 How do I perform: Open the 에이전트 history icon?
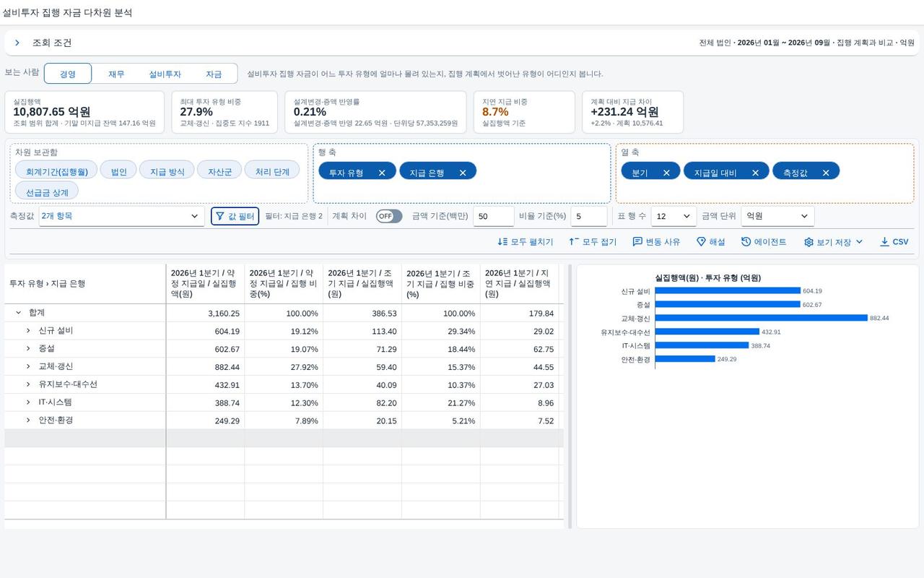tap(746, 242)
